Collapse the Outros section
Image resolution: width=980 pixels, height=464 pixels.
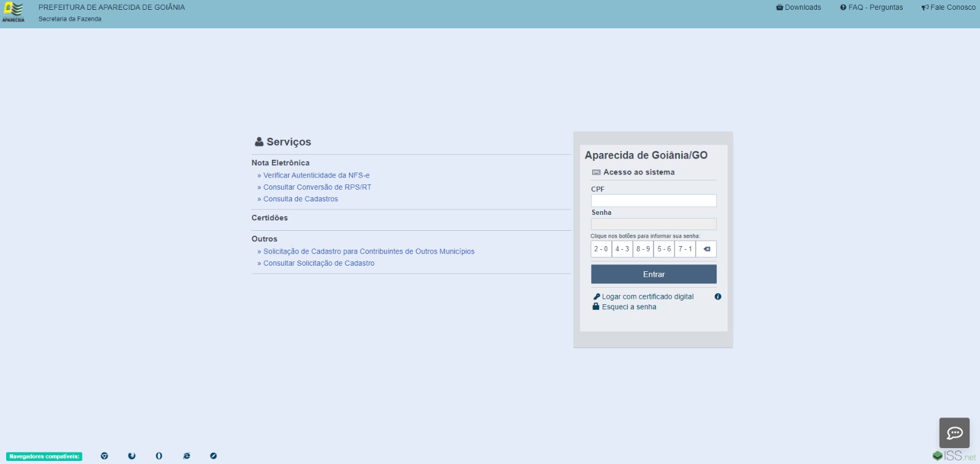(265, 239)
